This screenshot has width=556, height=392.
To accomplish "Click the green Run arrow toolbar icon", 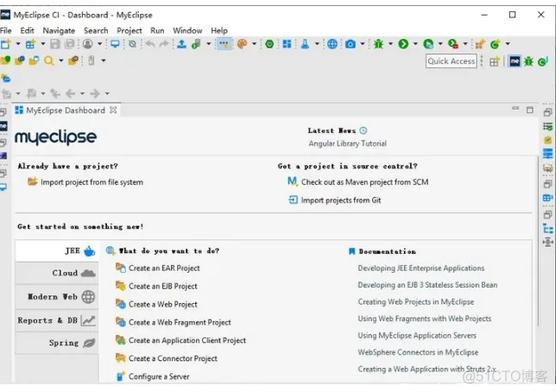I will (x=403, y=44).
